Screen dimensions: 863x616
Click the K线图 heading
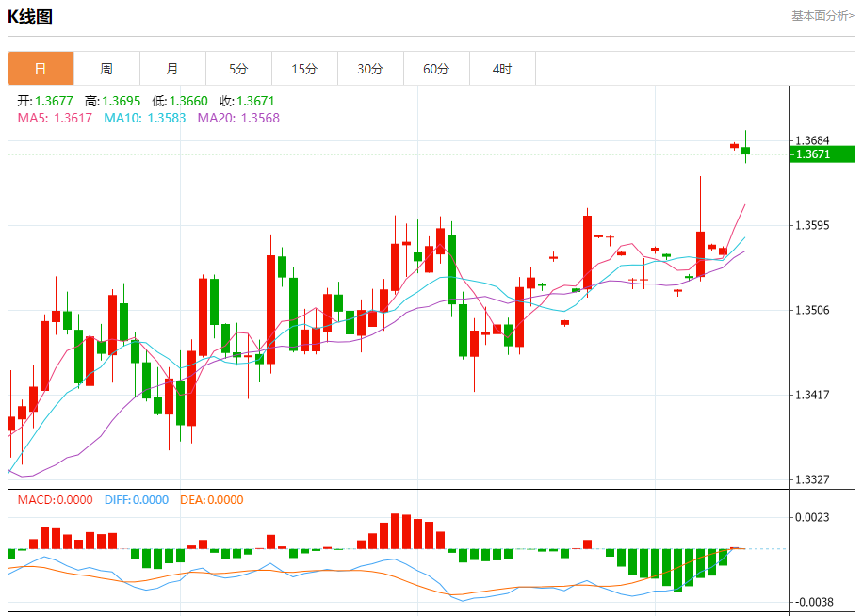pyautogui.click(x=30, y=17)
